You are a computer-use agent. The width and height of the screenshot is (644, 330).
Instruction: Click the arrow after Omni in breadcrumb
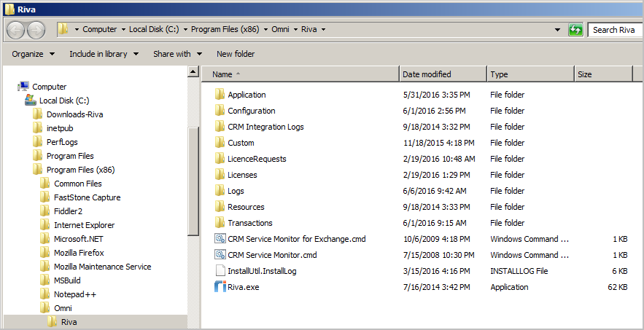295,30
